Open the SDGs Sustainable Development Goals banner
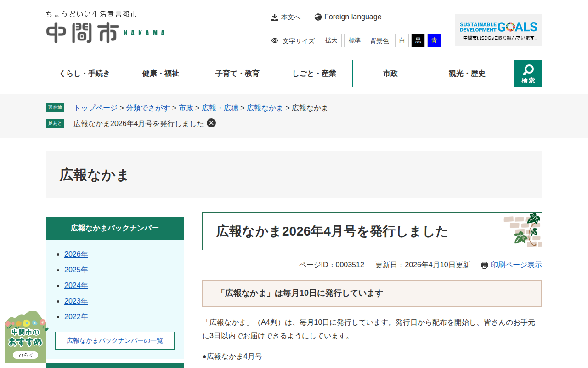The image size is (588, 368). click(498, 30)
